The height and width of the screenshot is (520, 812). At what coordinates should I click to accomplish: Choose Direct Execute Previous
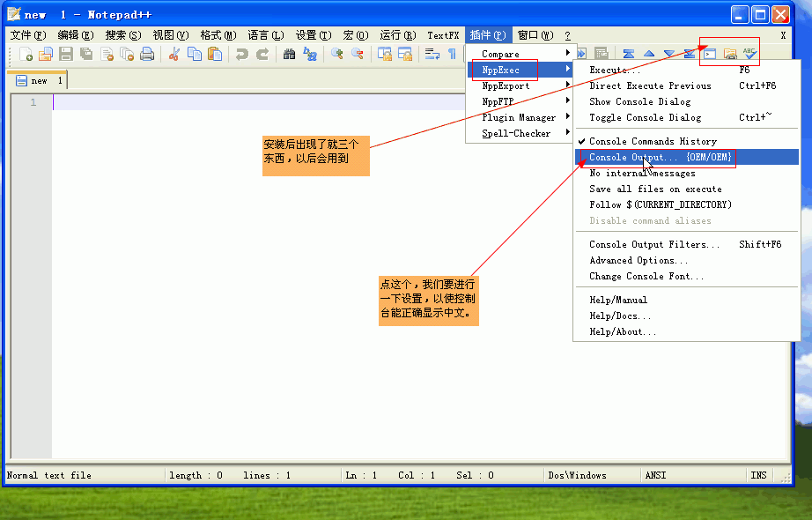(x=686, y=85)
